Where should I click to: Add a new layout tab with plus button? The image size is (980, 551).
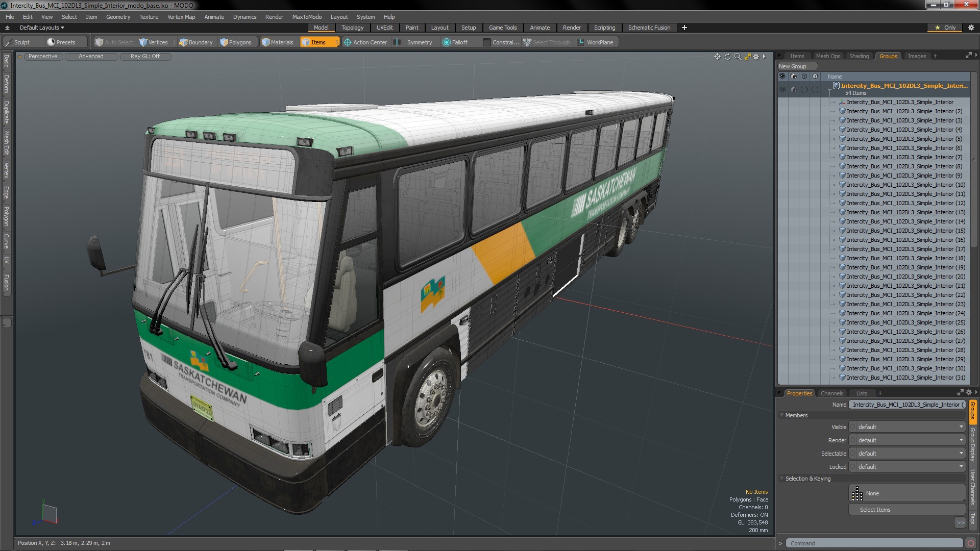tap(684, 28)
